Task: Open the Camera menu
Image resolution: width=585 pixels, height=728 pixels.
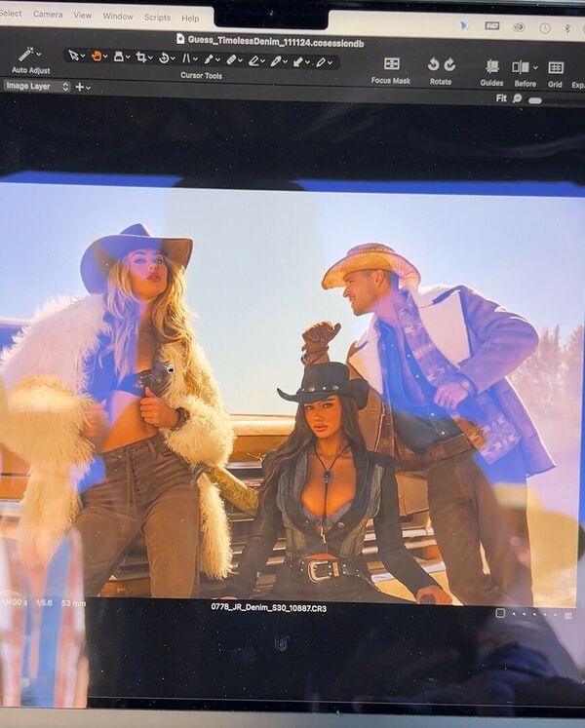Action: pyautogui.click(x=48, y=15)
